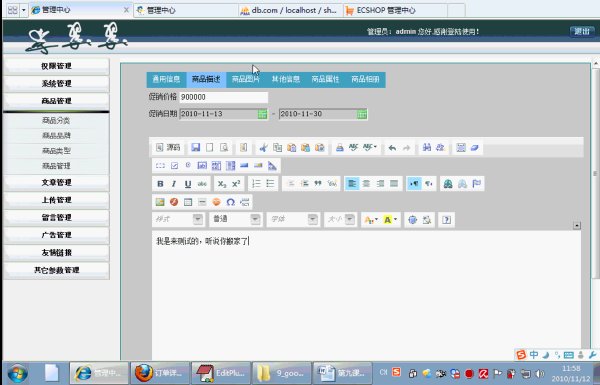Open the spell-check-as-you-type dropdown

point(370,147)
